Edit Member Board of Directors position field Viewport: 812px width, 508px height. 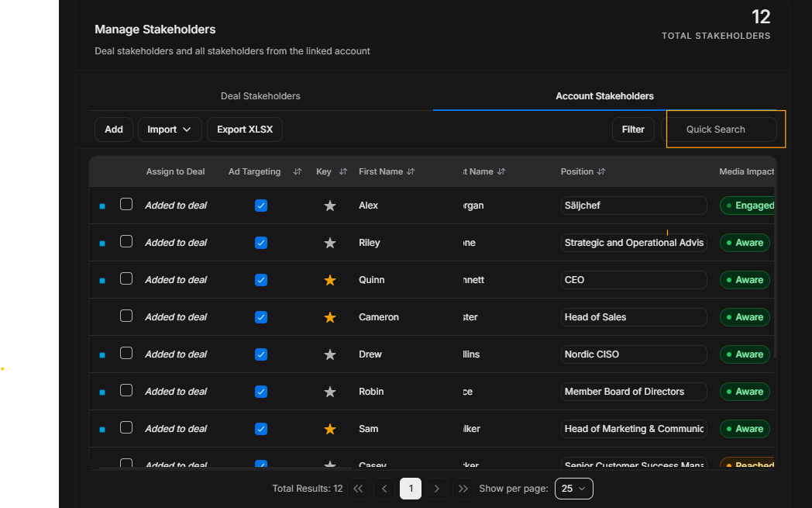(634, 392)
